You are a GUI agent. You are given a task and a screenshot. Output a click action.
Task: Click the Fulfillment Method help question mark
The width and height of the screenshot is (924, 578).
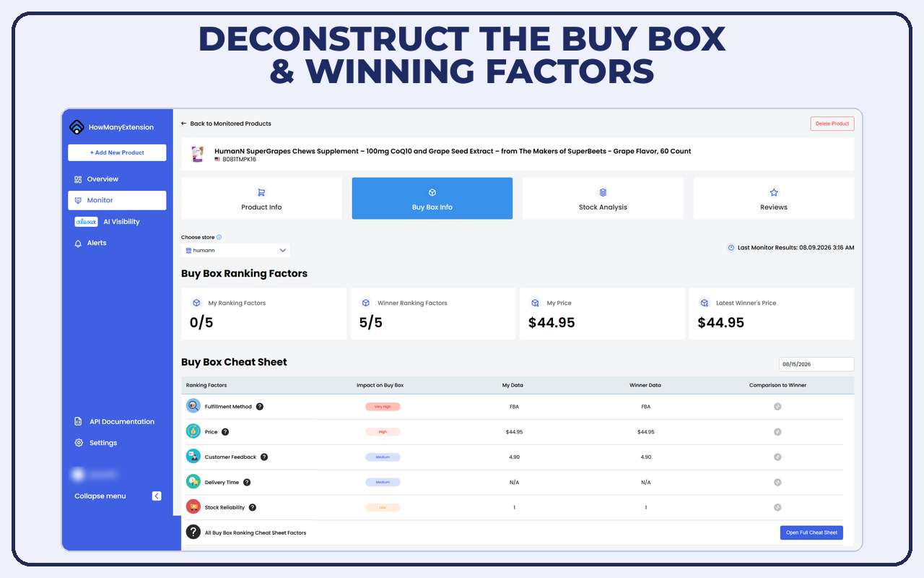click(x=260, y=407)
